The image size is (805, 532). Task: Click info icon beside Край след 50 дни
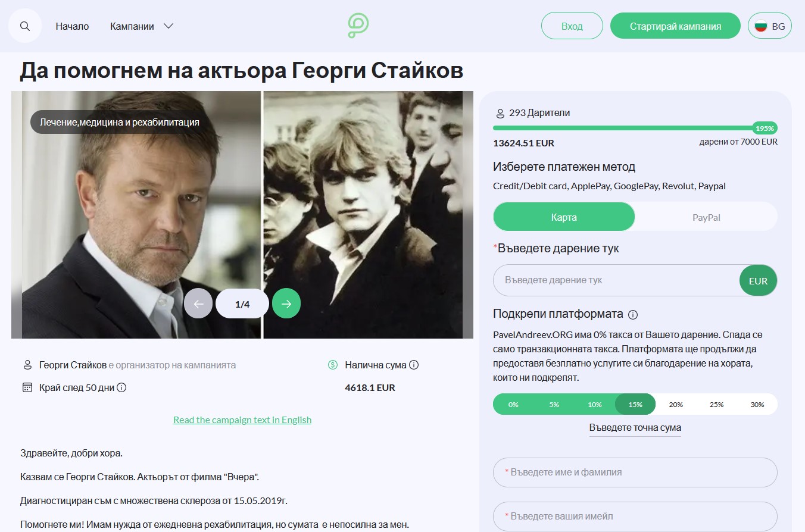[x=121, y=387]
